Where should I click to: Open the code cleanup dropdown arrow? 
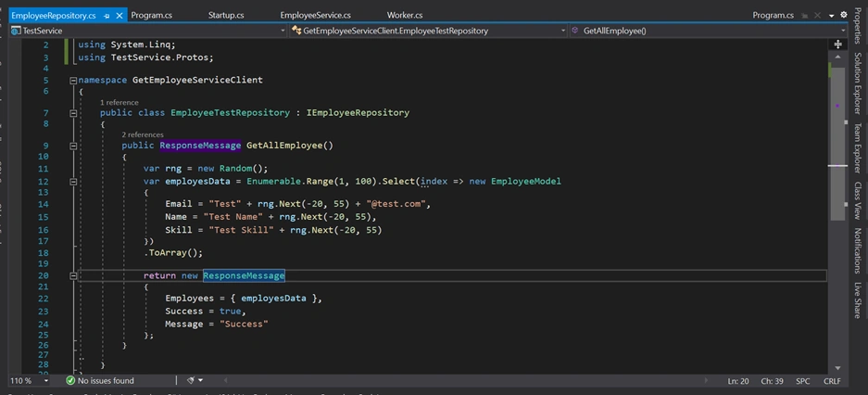point(200,380)
